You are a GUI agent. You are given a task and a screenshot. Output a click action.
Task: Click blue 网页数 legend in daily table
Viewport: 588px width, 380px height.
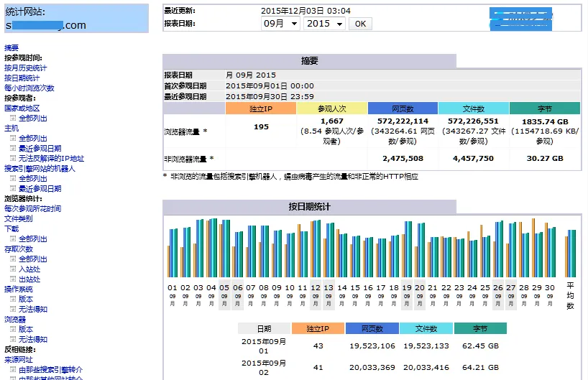(372, 328)
